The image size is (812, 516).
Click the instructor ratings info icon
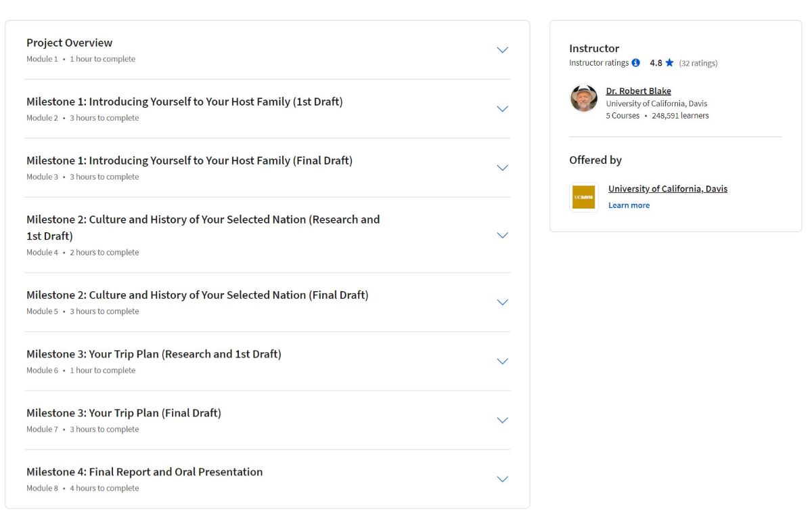tap(635, 62)
